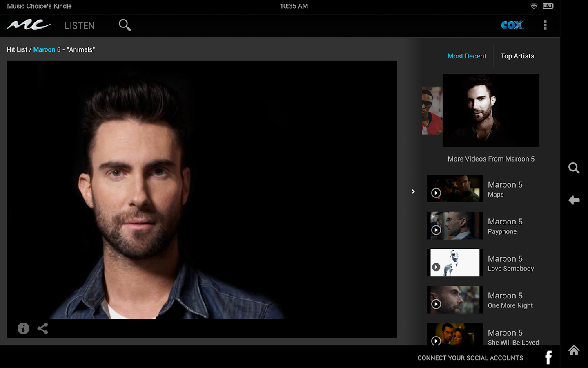Check the battery status icon
This screenshot has width=588, height=368.
pyautogui.click(x=548, y=6)
